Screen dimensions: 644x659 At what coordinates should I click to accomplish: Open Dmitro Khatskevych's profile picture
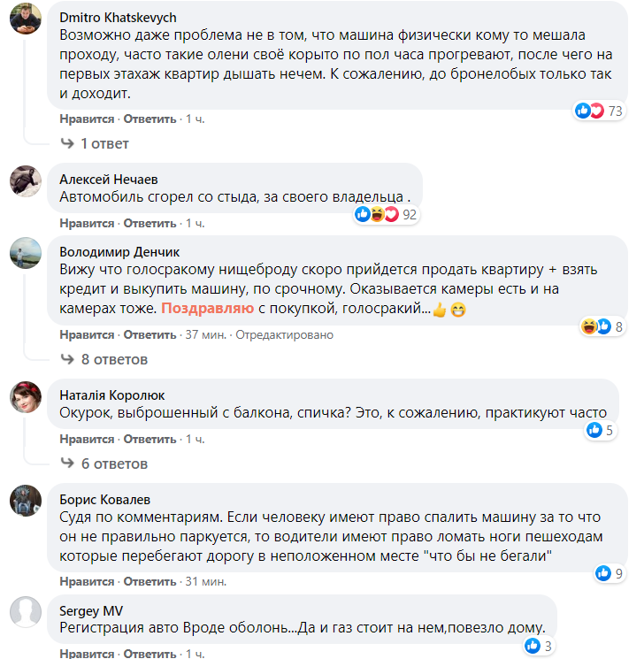tap(24, 19)
